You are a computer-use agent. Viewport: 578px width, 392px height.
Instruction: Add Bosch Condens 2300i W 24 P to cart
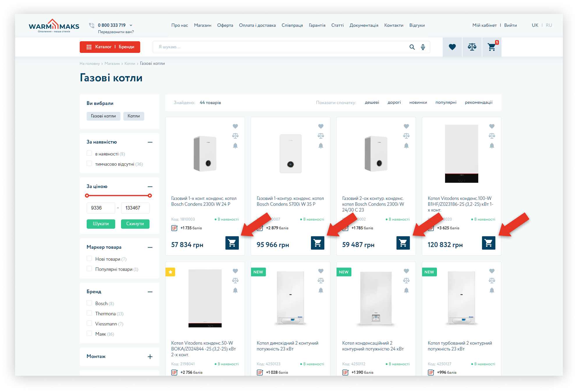point(232,243)
